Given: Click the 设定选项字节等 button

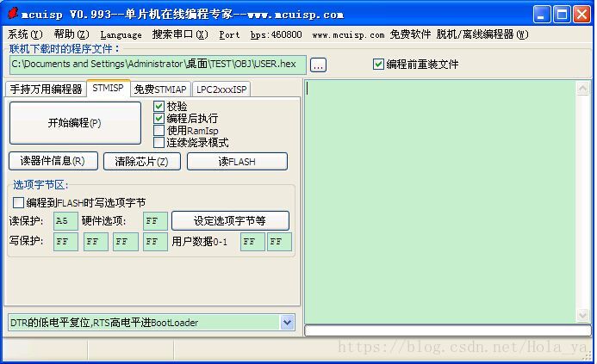Looking at the screenshot, I should tap(230, 220).
